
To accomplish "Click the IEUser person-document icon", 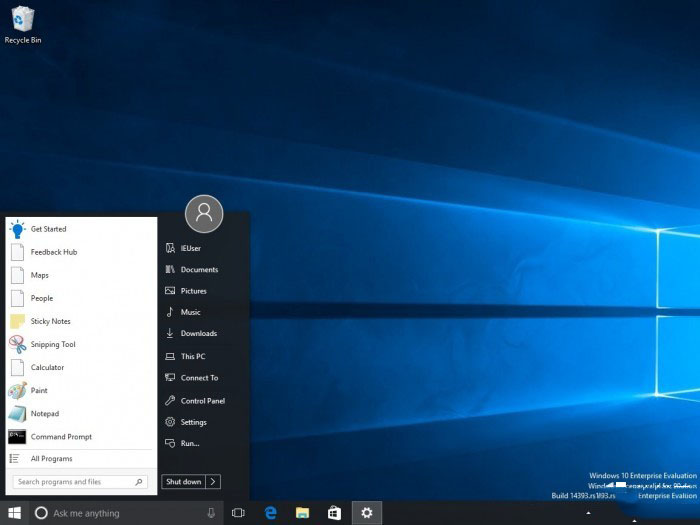I will click(170, 248).
